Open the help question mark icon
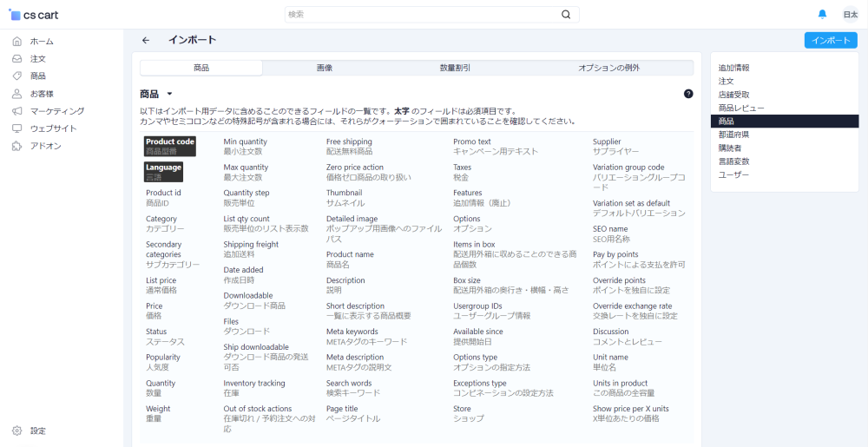Image resolution: width=868 pixels, height=447 pixels. click(x=688, y=94)
